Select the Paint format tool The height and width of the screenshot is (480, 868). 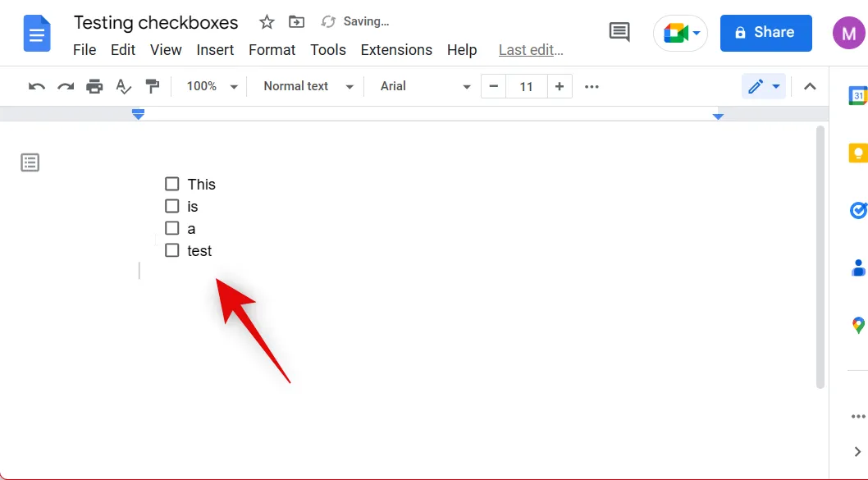tap(153, 86)
